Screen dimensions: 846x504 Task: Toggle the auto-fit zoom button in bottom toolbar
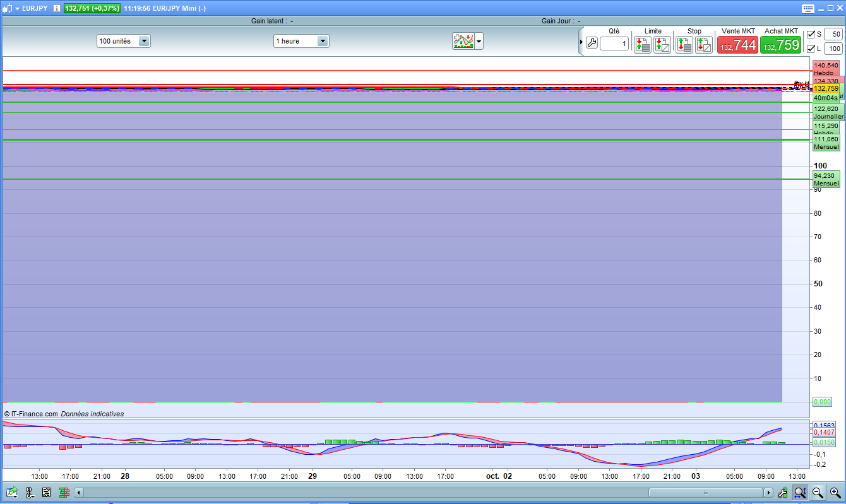point(800,493)
